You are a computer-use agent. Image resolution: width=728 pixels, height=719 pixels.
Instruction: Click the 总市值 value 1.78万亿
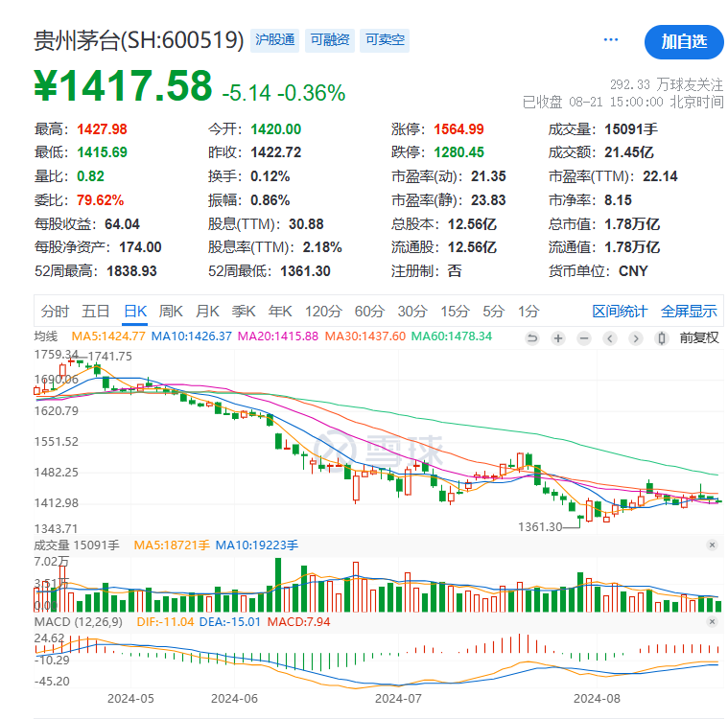coord(632,224)
